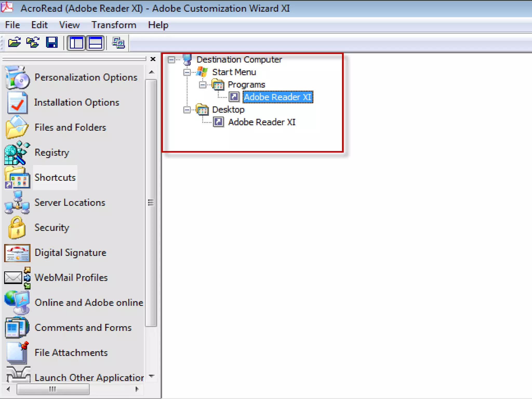
Task: Click the WebMail Profiles envelope icon
Action: click(17, 278)
